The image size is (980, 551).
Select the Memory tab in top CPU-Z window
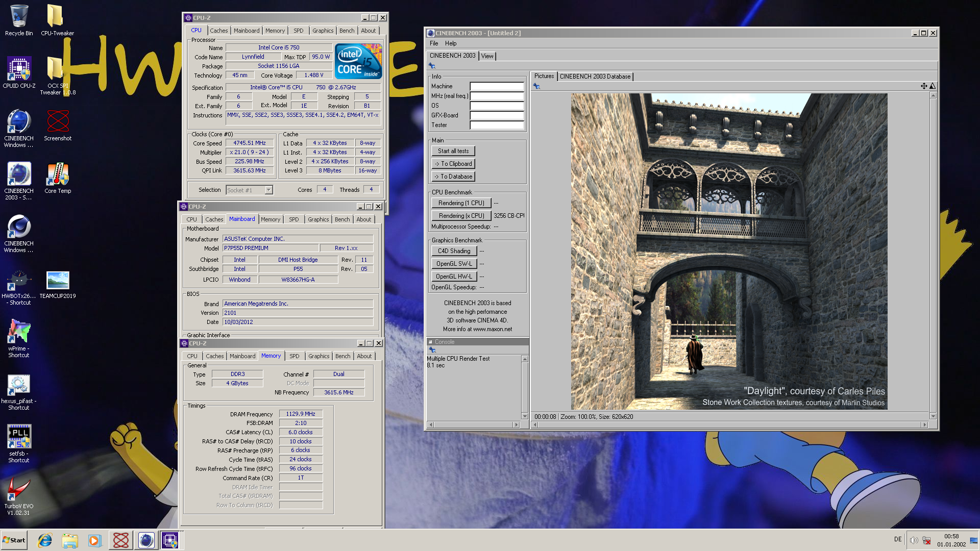click(275, 31)
